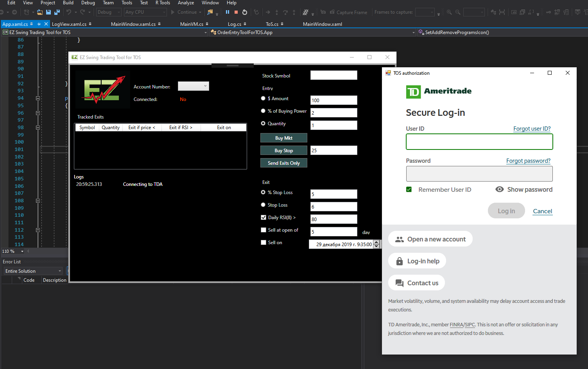
Task: Click the pin icon on the App.xaml.cs tab
Action: pos(39,24)
